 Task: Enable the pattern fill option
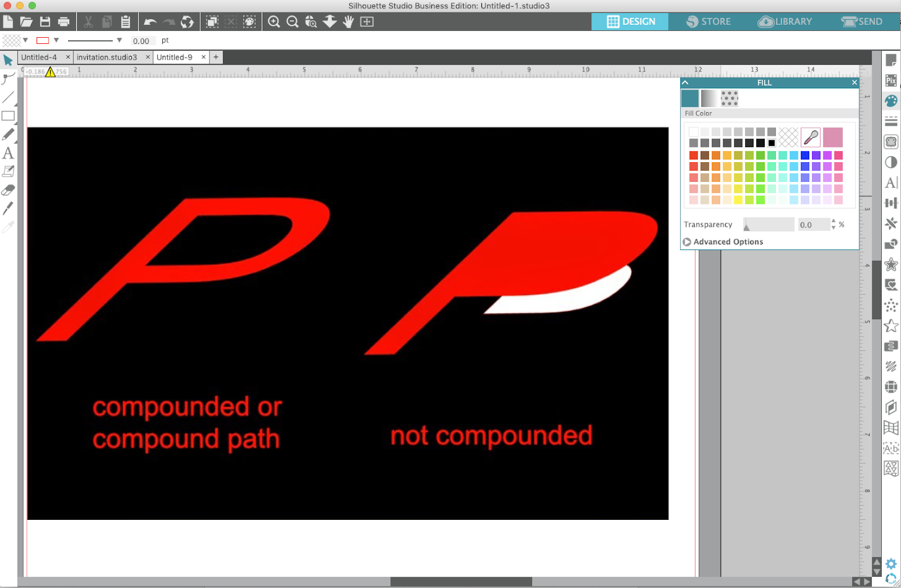pos(729,98)
